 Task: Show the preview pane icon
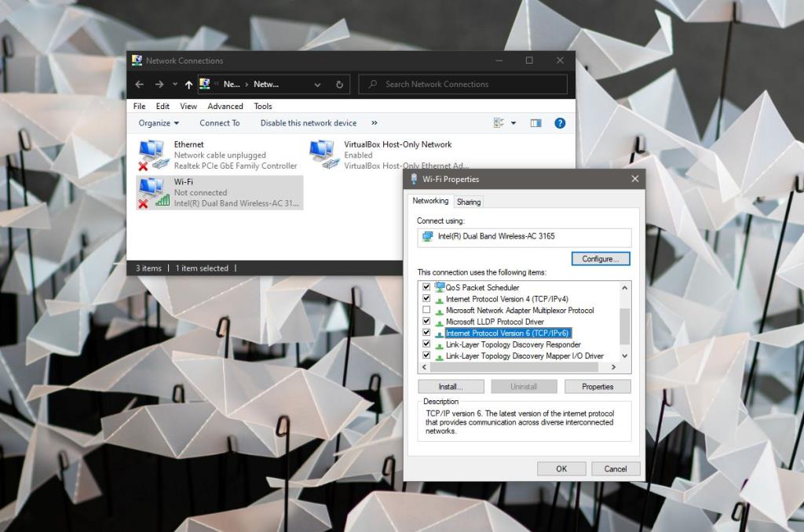tap(535, 122)
